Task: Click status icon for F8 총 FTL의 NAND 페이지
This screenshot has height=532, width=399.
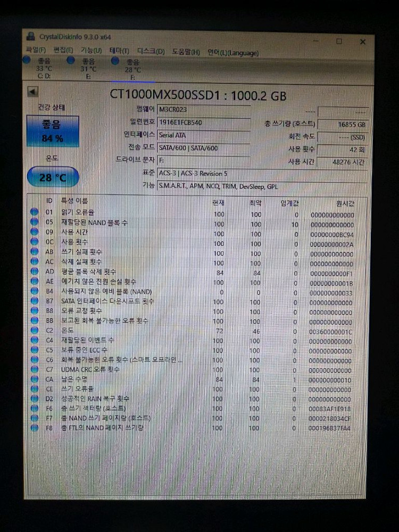Action: (x=35, y=428)
